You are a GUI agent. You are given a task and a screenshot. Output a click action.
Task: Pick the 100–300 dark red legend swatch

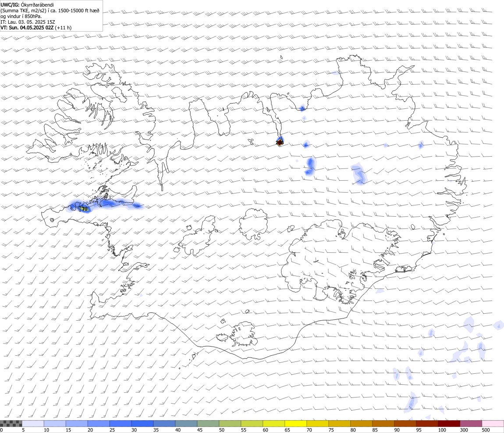[x=449, y=423]
